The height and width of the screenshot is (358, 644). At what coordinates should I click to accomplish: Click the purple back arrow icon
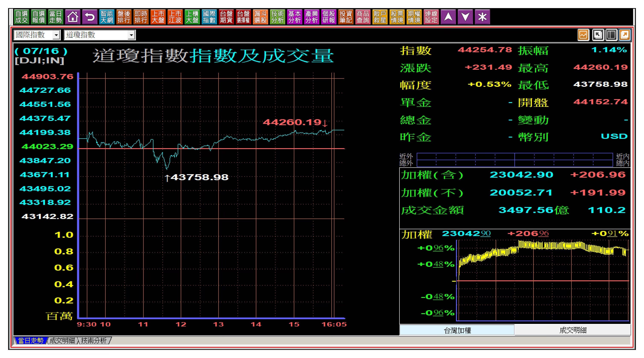coord(90,17)
